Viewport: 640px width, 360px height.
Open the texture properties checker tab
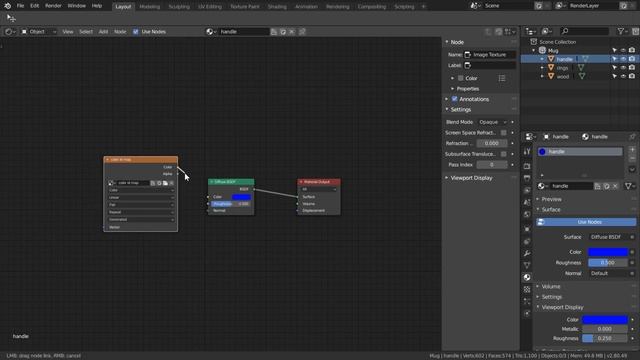tap(527, 289)
